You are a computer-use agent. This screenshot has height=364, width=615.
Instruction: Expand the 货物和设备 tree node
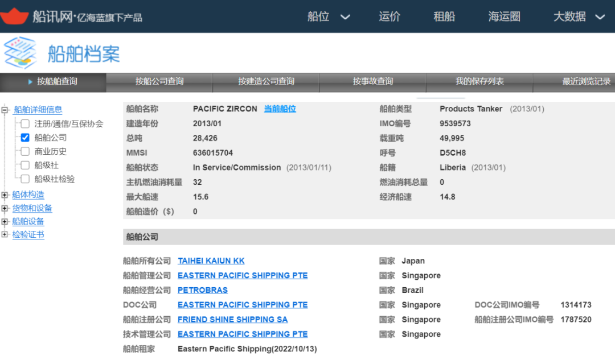(5, 208)
